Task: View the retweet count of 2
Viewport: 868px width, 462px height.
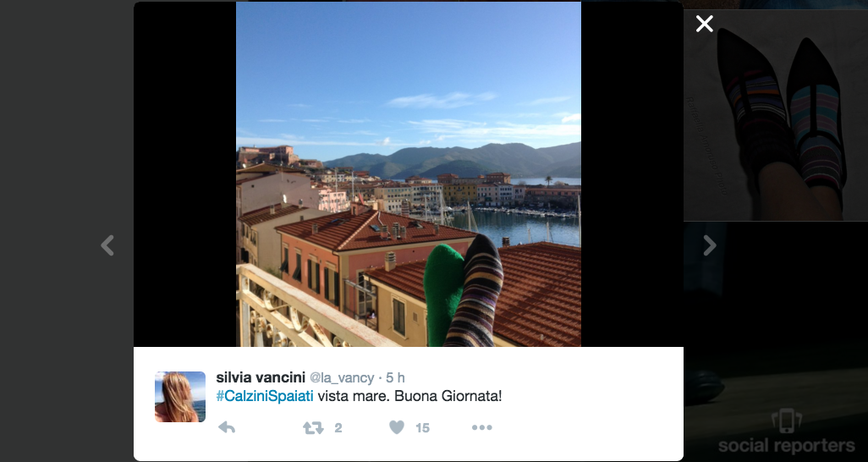Action: pos(338,427)
